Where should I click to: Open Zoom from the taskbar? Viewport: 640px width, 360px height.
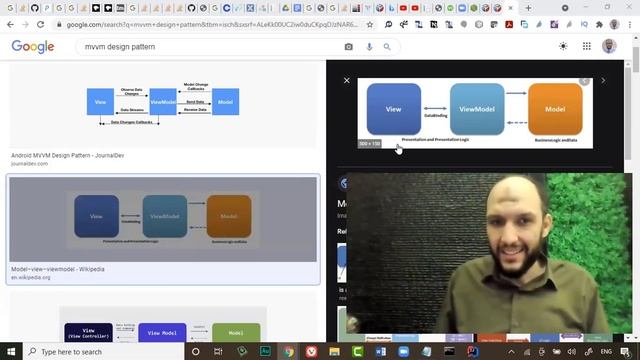point(404,351)
